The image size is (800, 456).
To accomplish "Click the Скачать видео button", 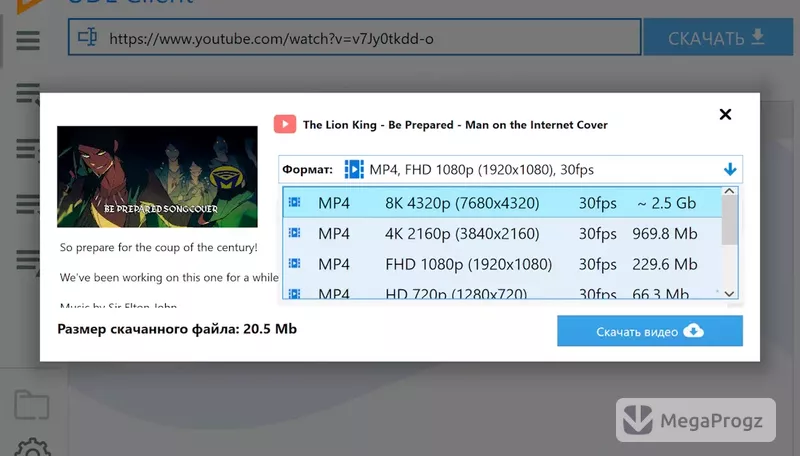I will click(x=649, y=331).
